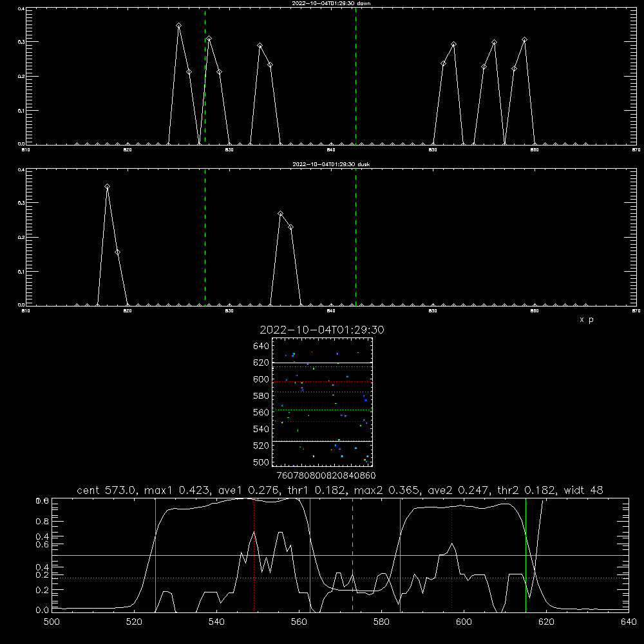The image size is (644, 644).
Task: Click the left green dashed line in dusk plot
Action: (205, 237)
